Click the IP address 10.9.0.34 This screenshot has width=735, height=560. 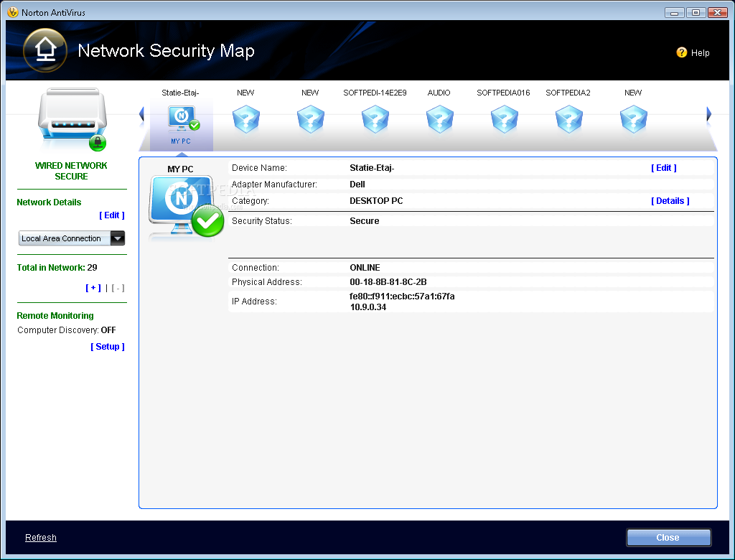tap(368, 307)
